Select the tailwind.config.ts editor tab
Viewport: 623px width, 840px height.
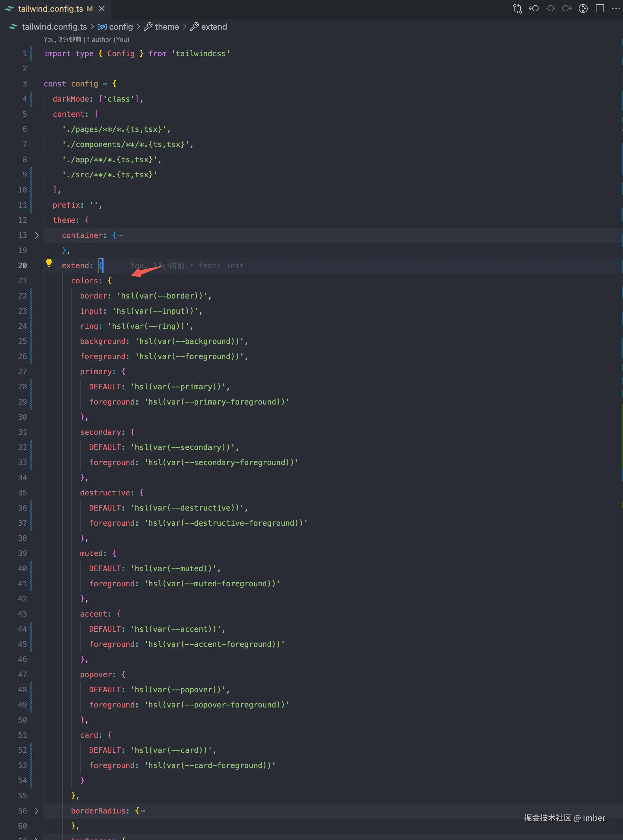50,9
